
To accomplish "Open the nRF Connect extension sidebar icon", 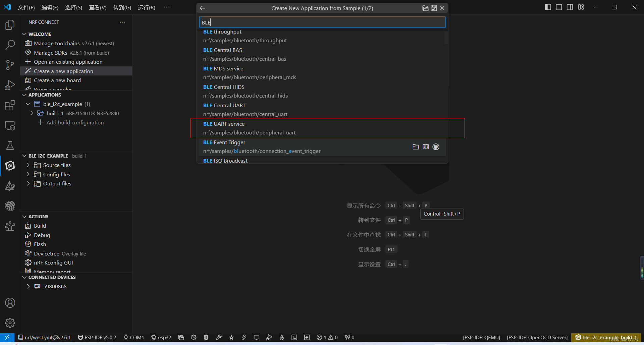I will [10, 165].
